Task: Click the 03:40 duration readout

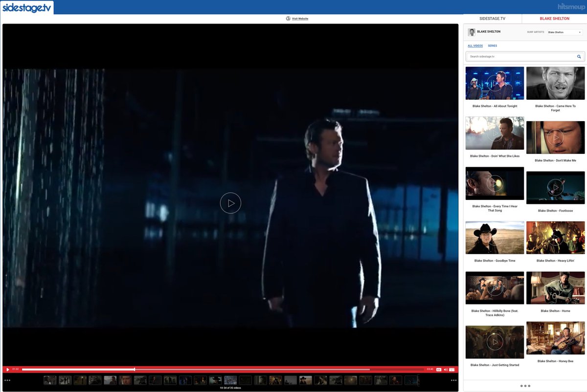Action: click(x=430, y=370)
